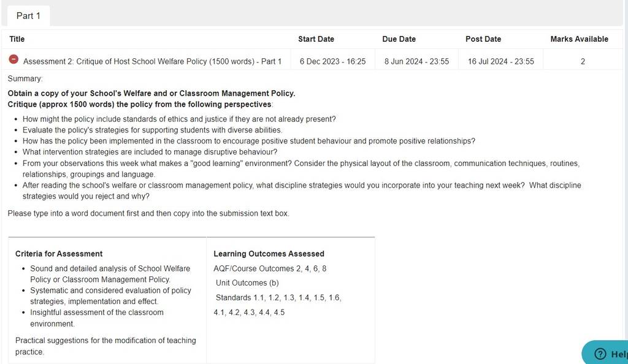Screen dimensions: 628x364
Task: Click the red minus status icon
Action: 13,59
